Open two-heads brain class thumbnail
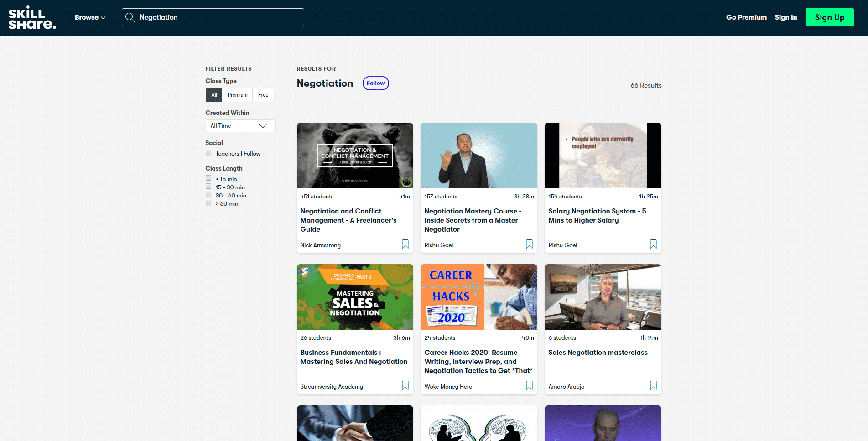 point(479,423)
